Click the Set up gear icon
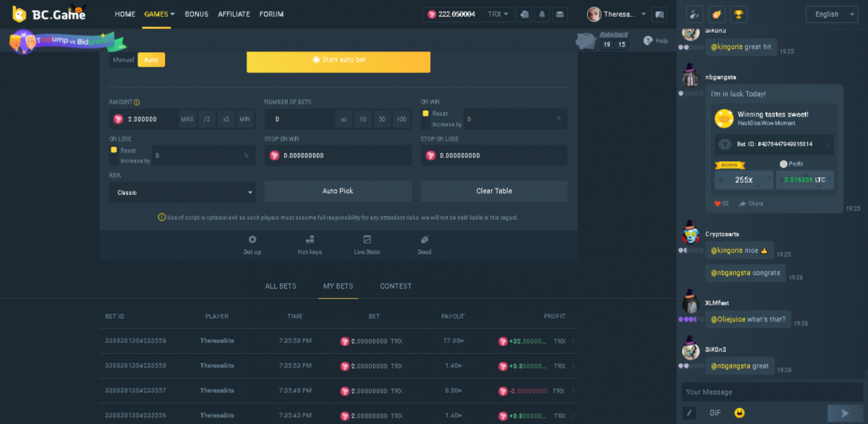Image resolution: width=868 pixels, height=424 pixels. coord(252,240)
